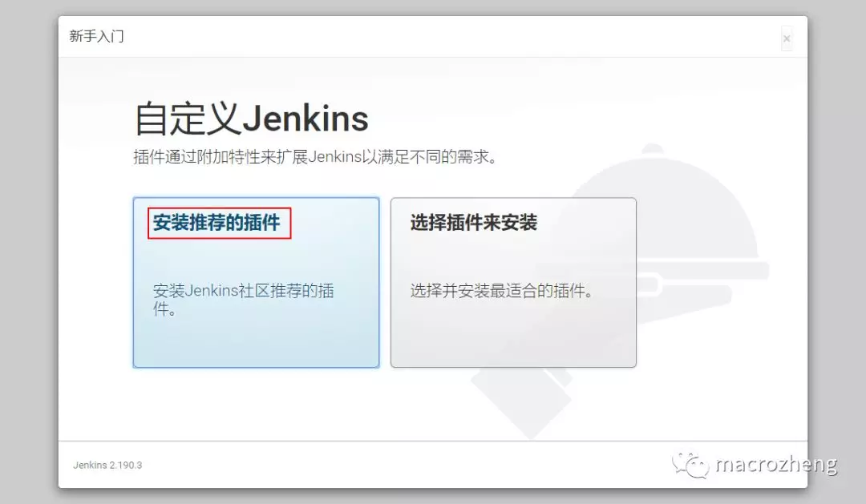Click the 新手入门 dialog title
The height and width of the screenshot is (504, 866).
[x=97, y=36]
